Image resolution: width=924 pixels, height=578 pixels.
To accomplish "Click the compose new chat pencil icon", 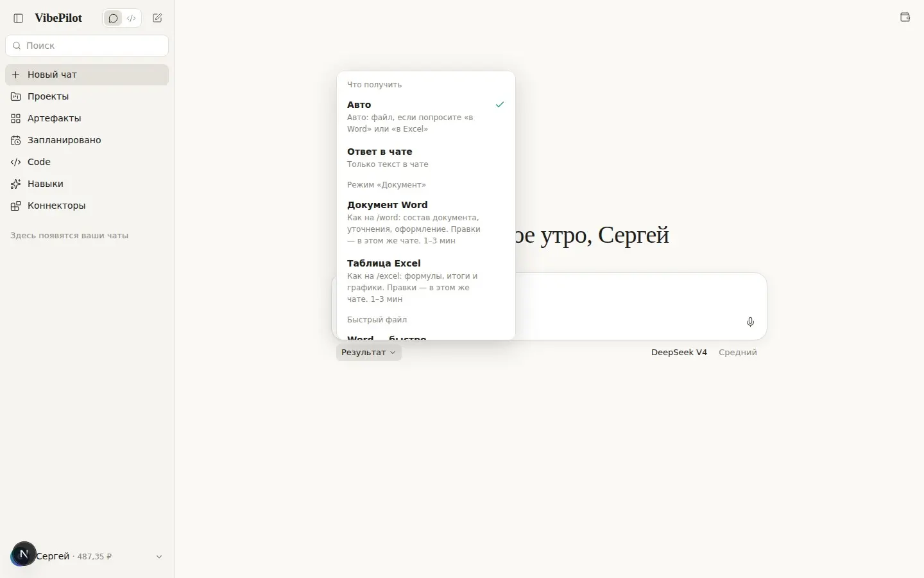I will coord(157,18).
